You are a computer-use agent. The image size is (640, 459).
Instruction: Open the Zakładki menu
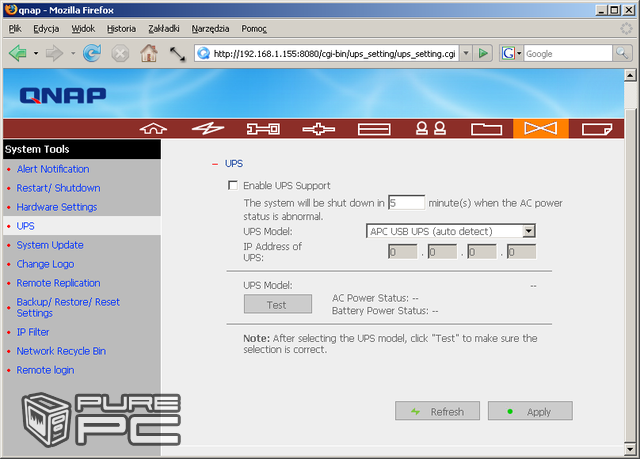coord(164,29)
